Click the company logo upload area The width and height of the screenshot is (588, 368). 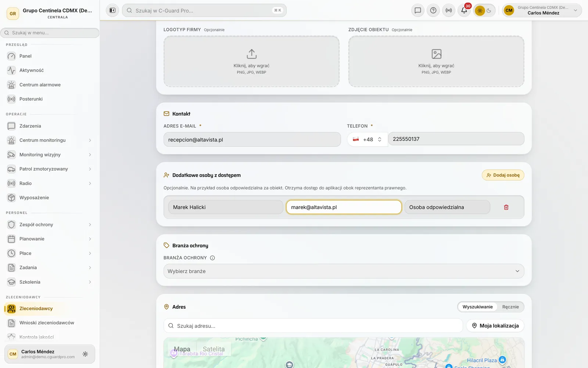tap(251, 61)
